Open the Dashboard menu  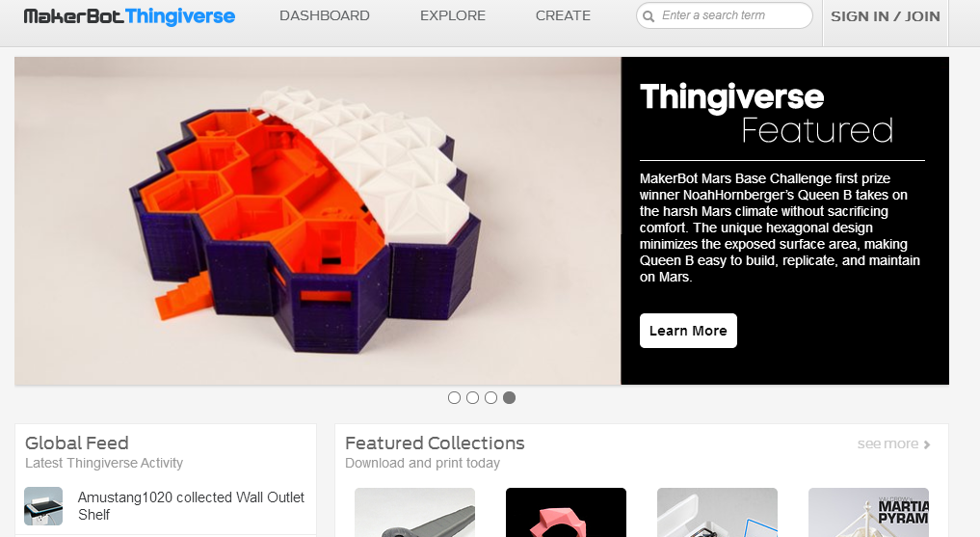pos(325,15)
